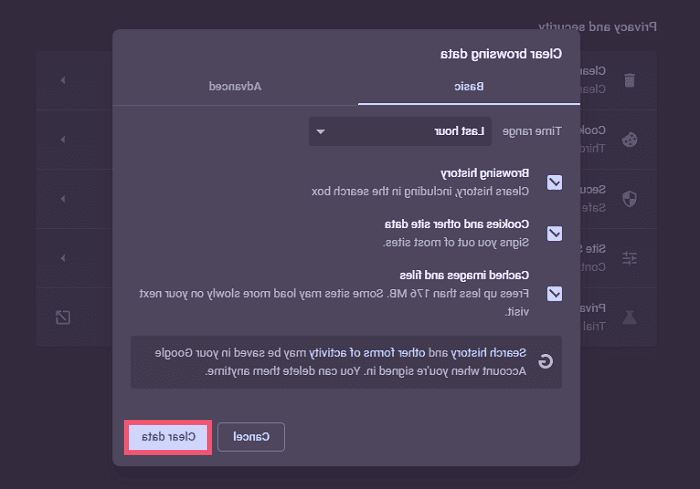Select the Basic tab

pyautogui.click(x=469, y=86)
